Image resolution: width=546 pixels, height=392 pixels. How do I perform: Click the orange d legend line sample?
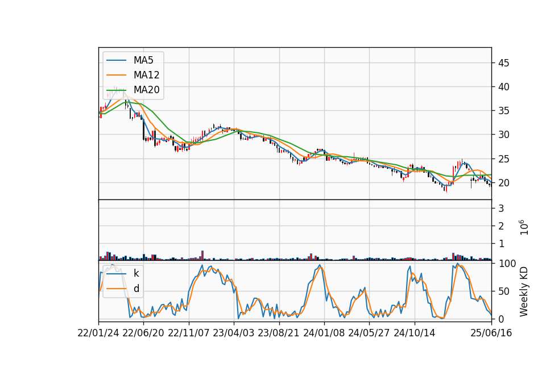(116, 289)
